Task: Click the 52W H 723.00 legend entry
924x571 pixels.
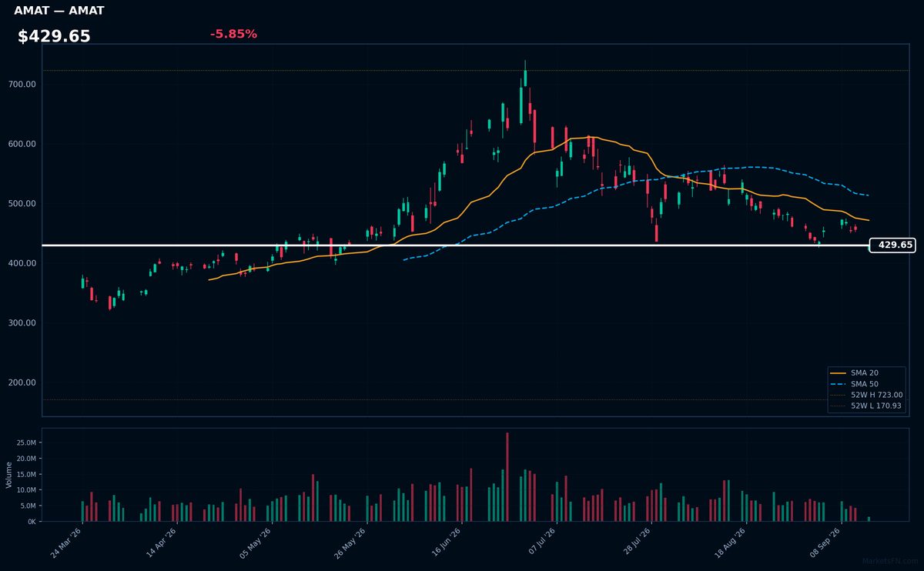Action: pyautogui.click(x=866, y=395)
